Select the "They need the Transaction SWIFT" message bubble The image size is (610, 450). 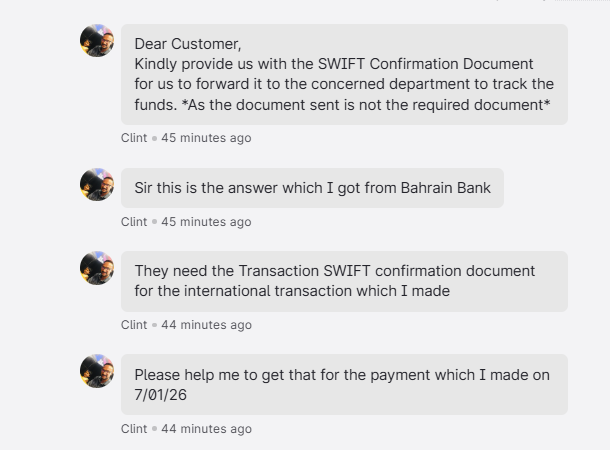[344, 281]
